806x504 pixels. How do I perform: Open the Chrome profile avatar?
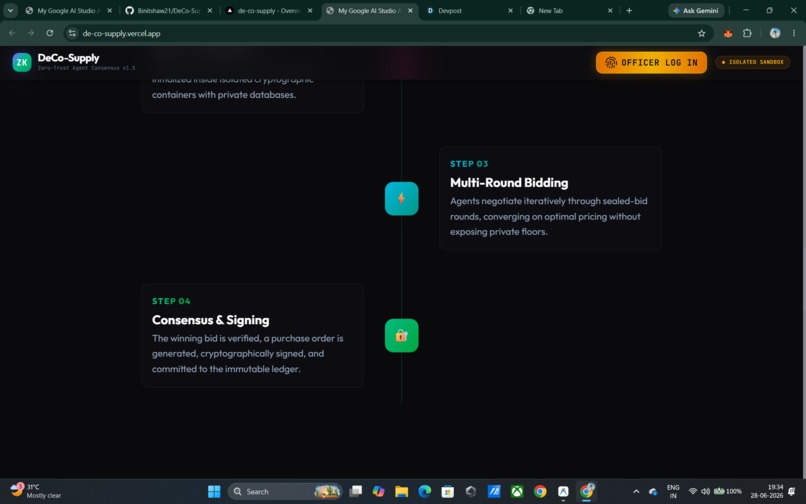[x=775, y=33]
